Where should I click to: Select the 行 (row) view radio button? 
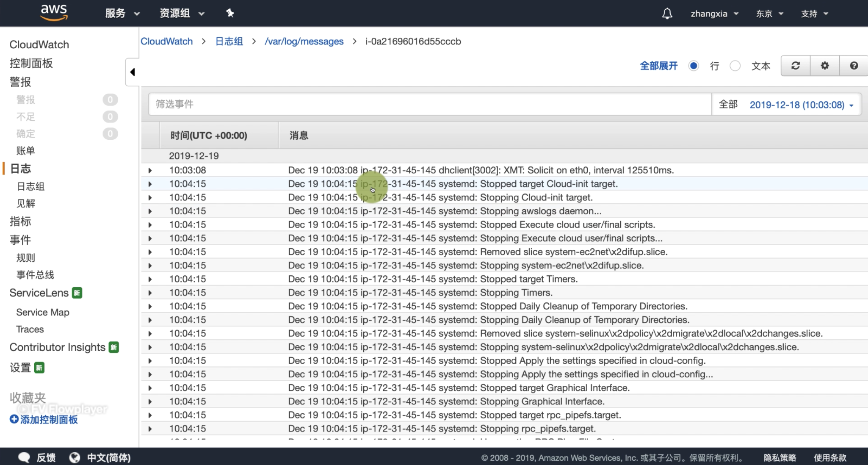click(694, 66)
